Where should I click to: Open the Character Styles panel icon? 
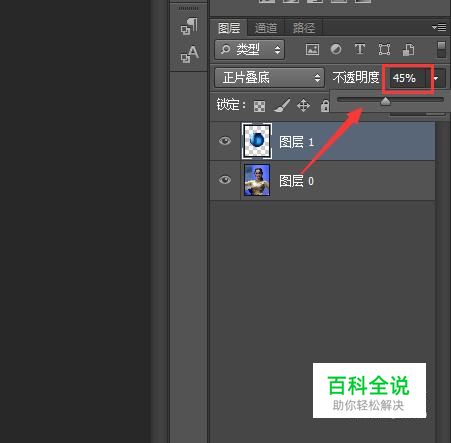(190, 54)
